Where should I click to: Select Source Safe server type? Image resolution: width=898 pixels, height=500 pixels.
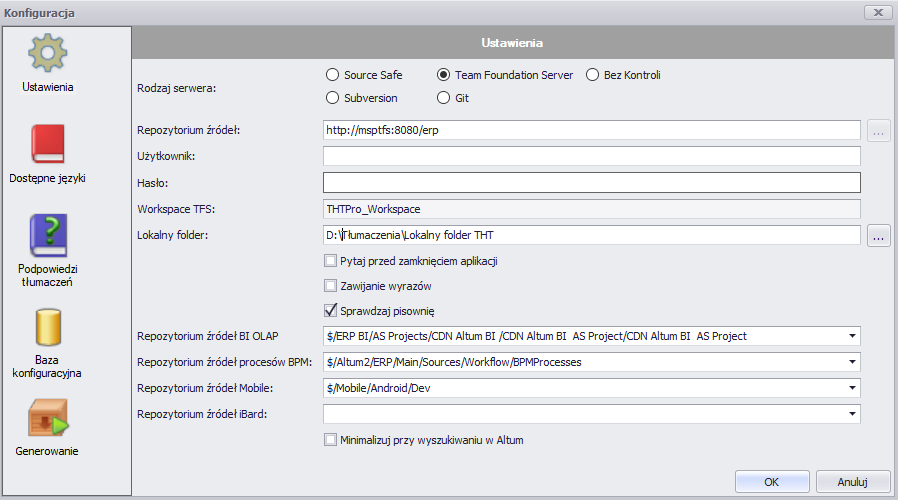332,75
